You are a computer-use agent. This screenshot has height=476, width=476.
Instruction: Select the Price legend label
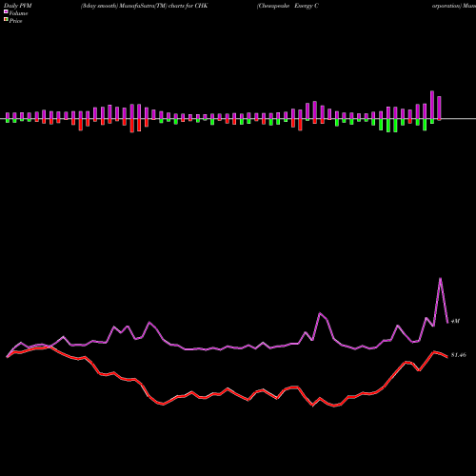[15, 21]
